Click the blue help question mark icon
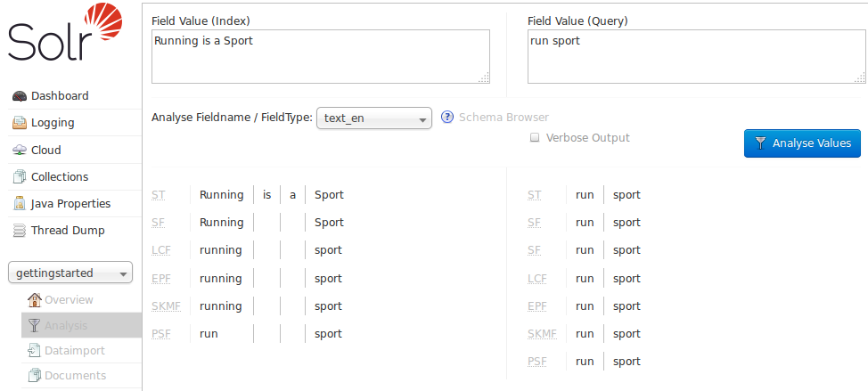868x391 pixels. pyautogui.click(x=447, y=118)
